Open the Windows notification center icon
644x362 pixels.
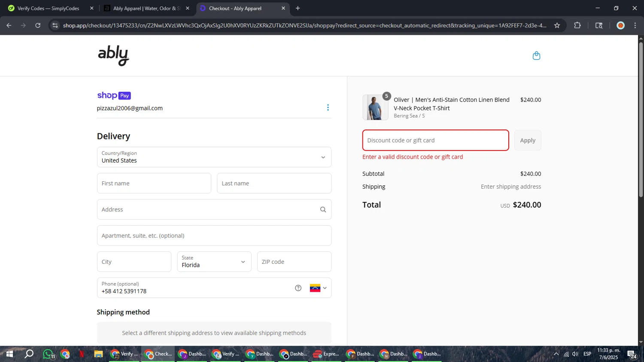(x=632, y=354)
